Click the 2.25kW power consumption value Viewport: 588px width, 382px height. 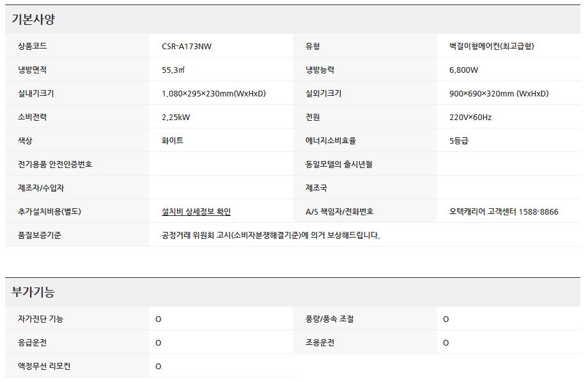click(176, 118)
